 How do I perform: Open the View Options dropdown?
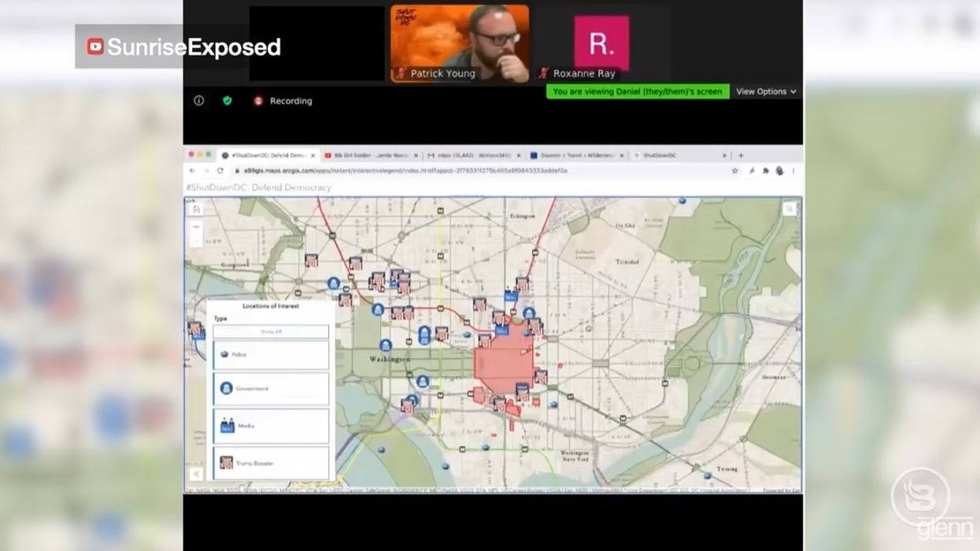pyautogui.click(x=764, y=91)
